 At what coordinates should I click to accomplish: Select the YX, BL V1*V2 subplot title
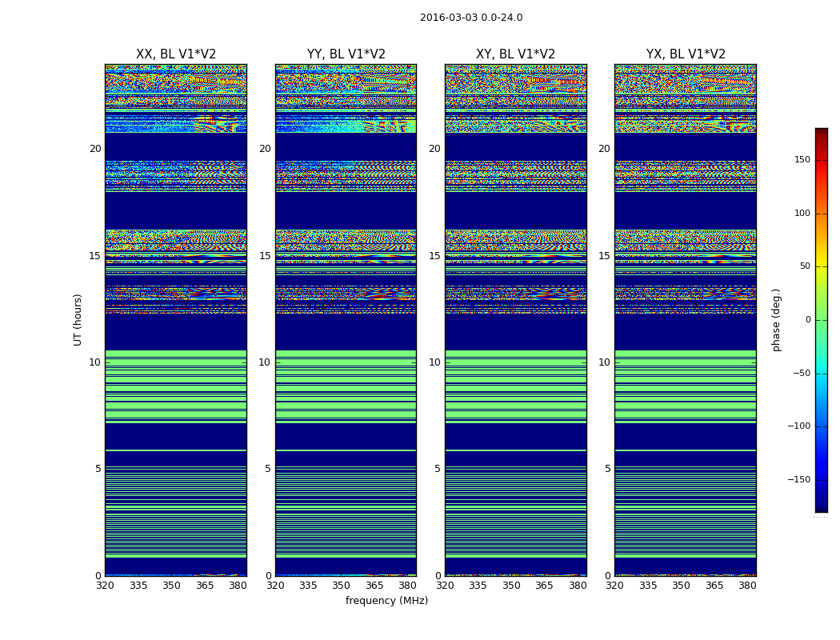686,54
